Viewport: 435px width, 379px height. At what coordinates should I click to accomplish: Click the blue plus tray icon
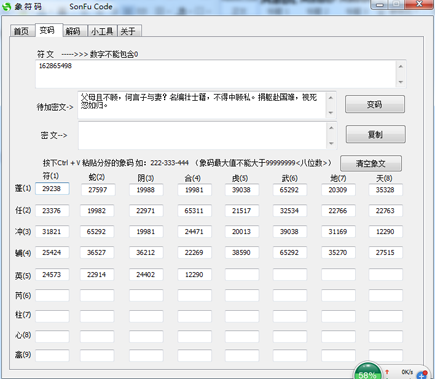click(422, 375)
